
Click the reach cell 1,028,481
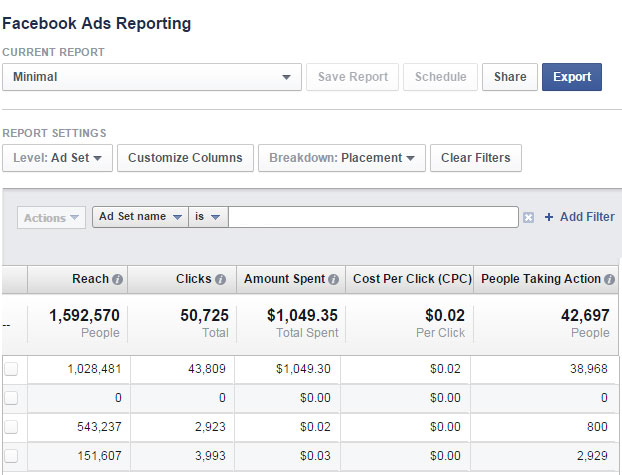click(x=94, y=369)
